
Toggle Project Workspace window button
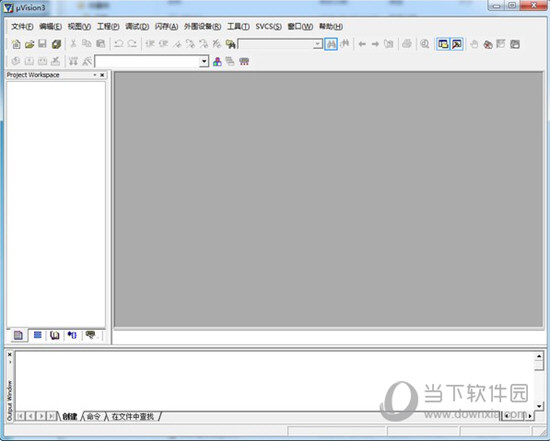tap(443, 44)
